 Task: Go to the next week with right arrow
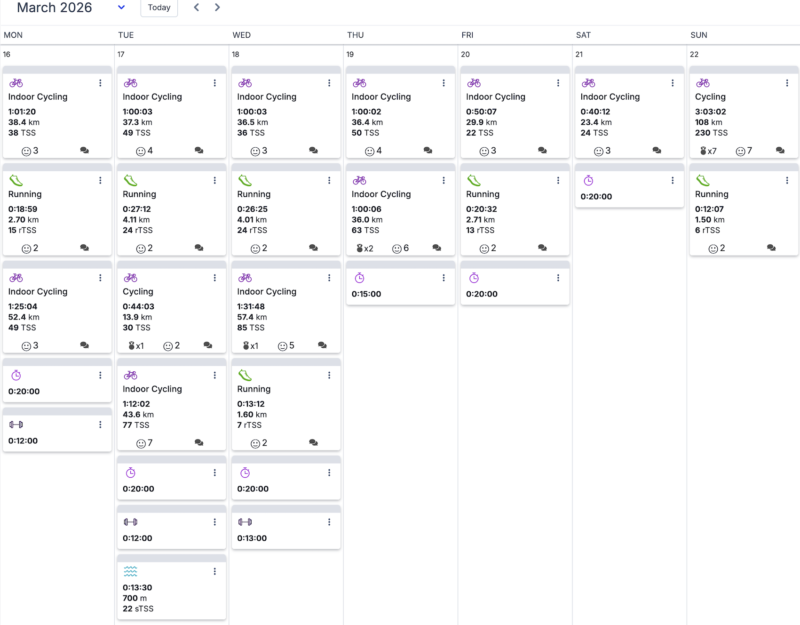tap(217, 8)
